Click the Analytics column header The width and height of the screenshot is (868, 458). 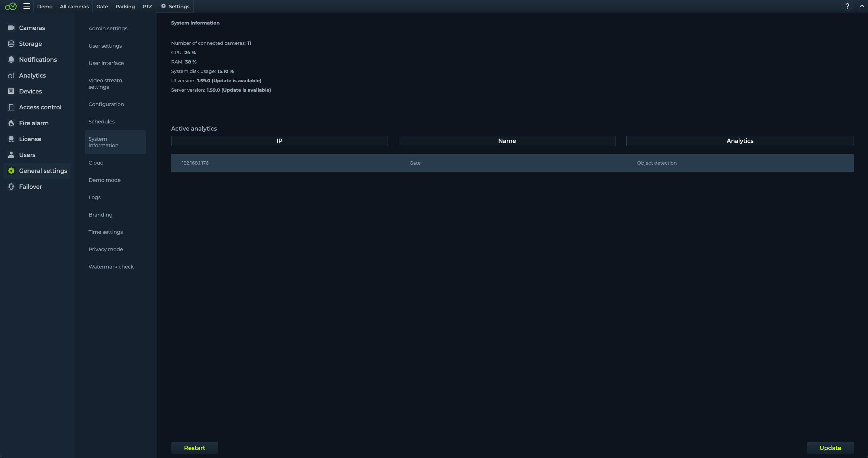739,141
